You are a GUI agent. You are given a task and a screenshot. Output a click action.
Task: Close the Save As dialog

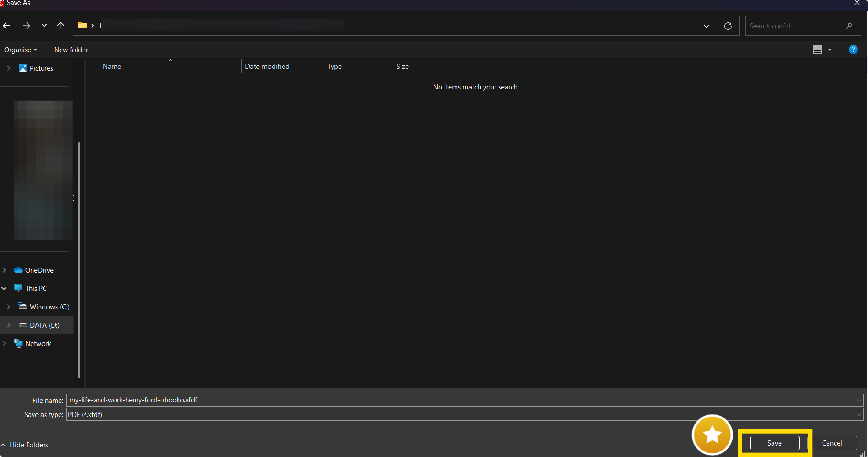pos(857,3)
